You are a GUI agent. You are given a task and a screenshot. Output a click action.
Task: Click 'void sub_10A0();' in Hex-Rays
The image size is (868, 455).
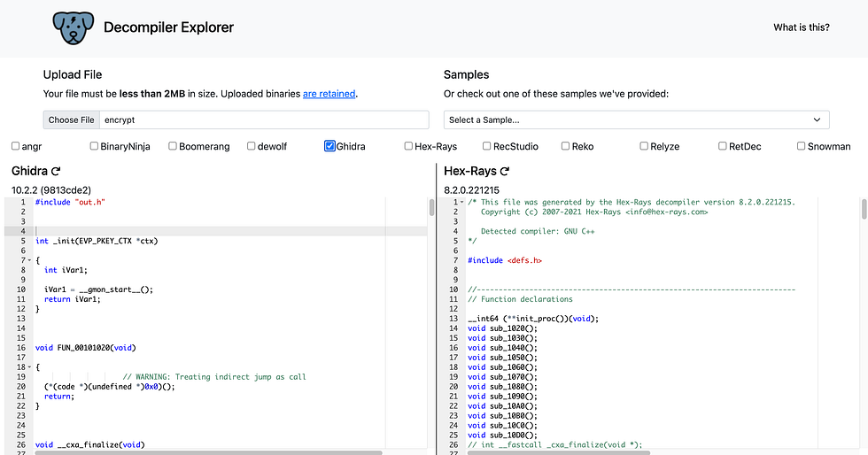[x=503, y=405]
